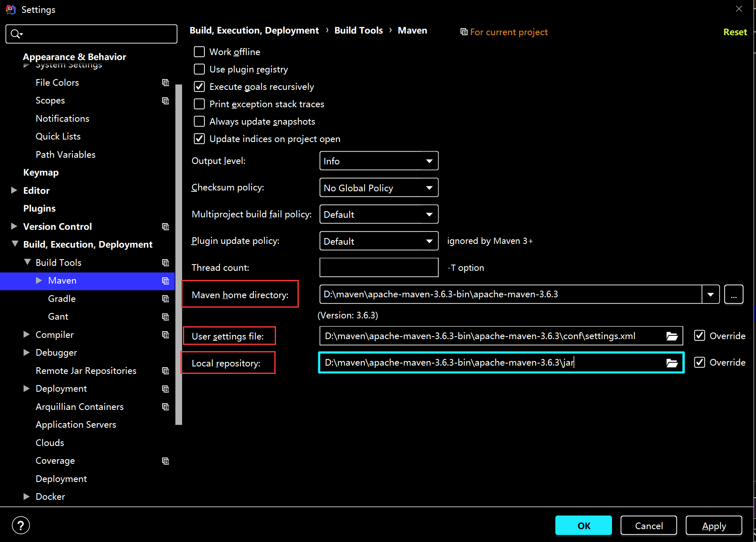756x542 pixels.
Task: Click project-level icon next to Coverage
Action: (166, 461)
